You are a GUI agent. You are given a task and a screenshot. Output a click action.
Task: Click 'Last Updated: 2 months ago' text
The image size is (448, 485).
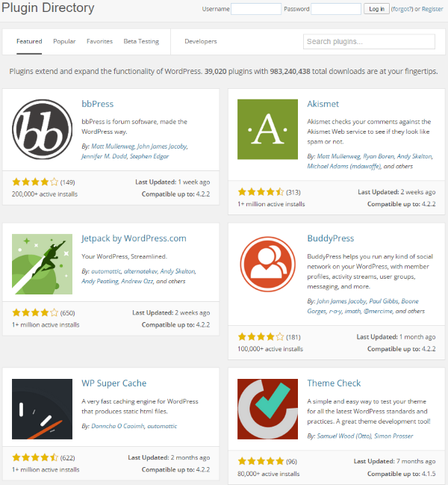[169, 457]
